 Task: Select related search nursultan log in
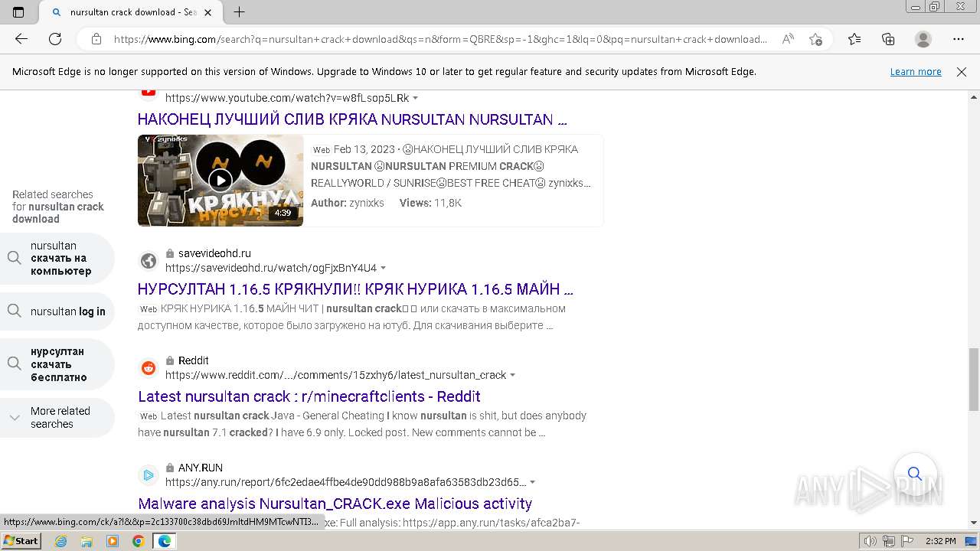pyautogui.click(x=57, y=311)
